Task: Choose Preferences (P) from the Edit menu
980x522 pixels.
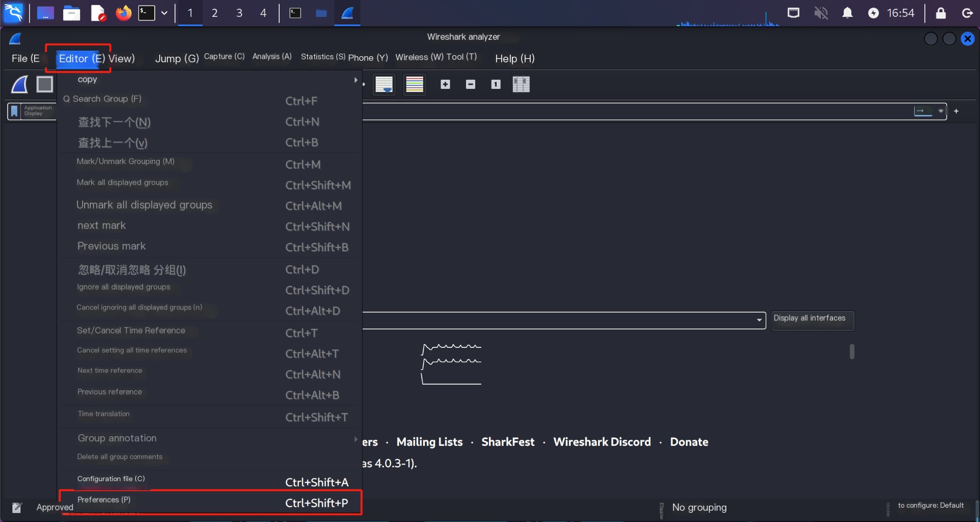Action: (x=209, y=503)
